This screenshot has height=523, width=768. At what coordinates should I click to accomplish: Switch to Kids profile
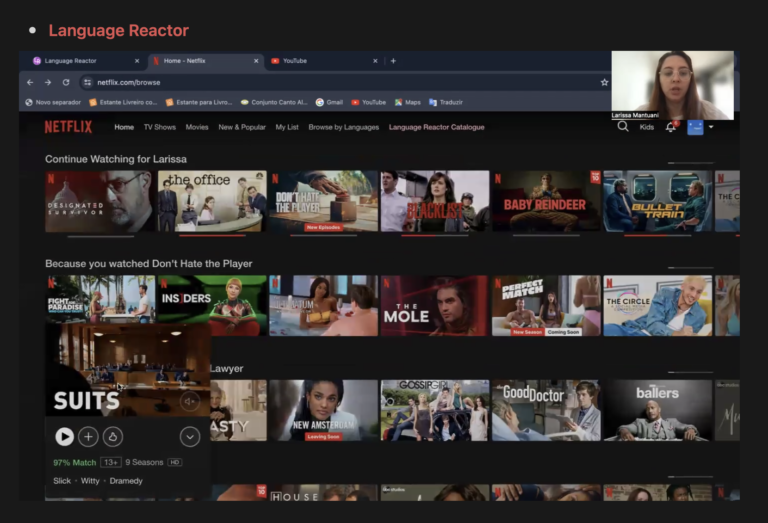(647, 128)
